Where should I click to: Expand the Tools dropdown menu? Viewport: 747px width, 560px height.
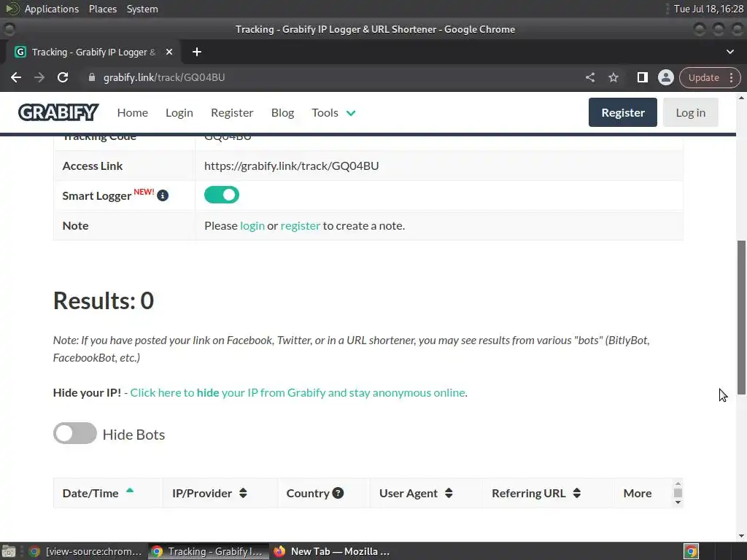(333, 113)
